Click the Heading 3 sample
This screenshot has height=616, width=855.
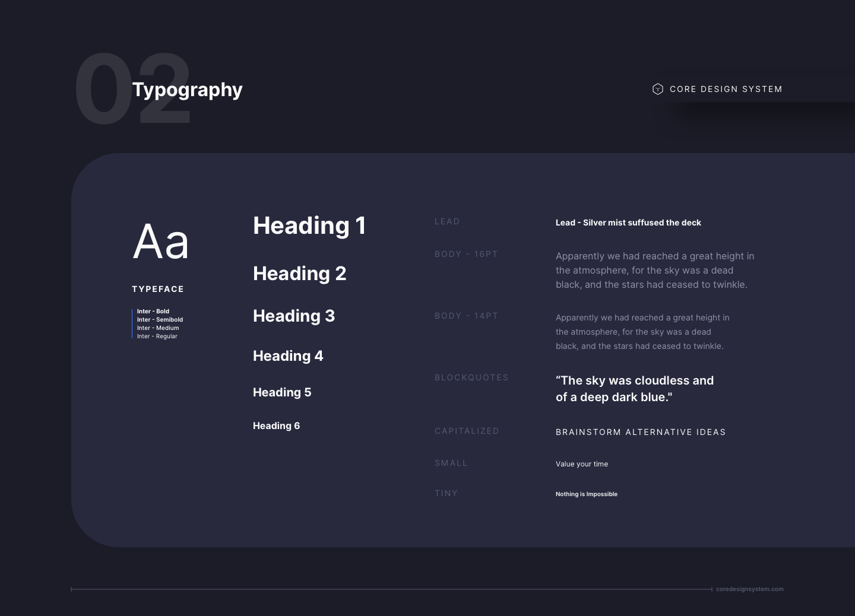(294, 316)
